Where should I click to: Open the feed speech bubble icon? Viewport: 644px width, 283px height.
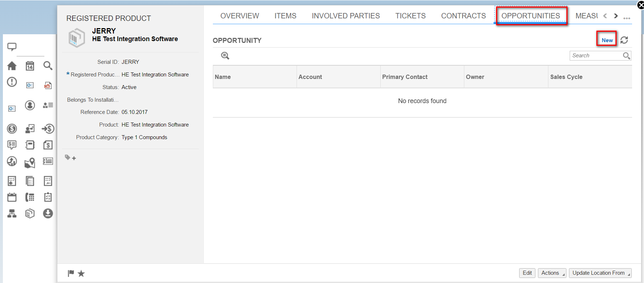pyautogui.click(x=12, y=47)
